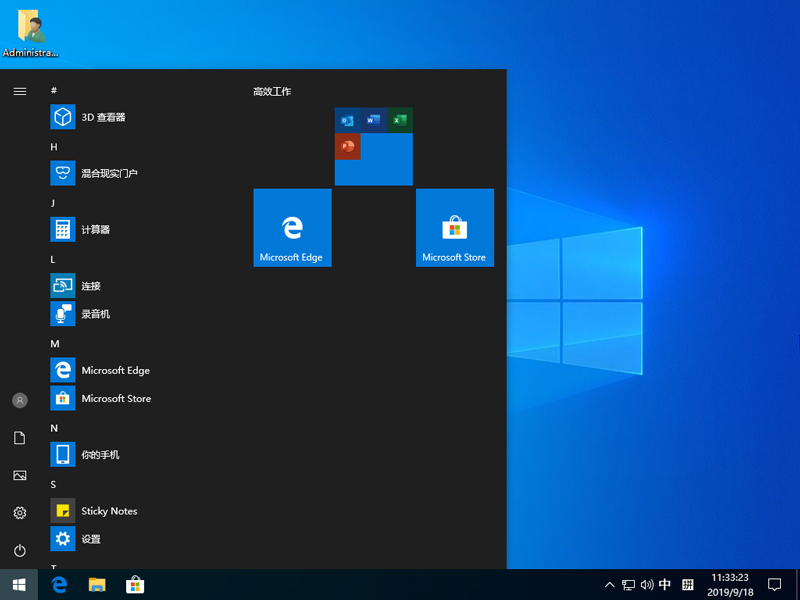Open the alphabet index via the M header
Screen dimensions: 800x600
(x=54, y=343)
